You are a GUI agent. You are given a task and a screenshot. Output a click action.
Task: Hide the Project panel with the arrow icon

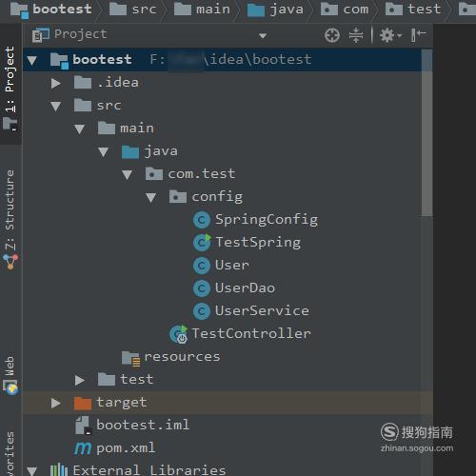click(418, 35)
